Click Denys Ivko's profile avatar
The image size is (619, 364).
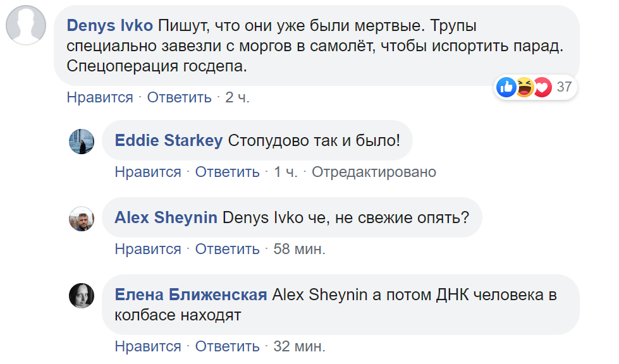26,25
